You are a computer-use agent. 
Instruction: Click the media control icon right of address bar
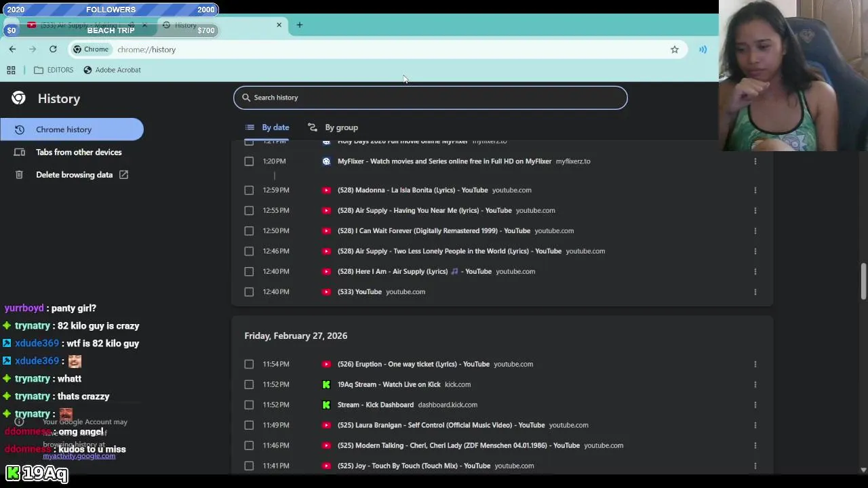point(703,49)
